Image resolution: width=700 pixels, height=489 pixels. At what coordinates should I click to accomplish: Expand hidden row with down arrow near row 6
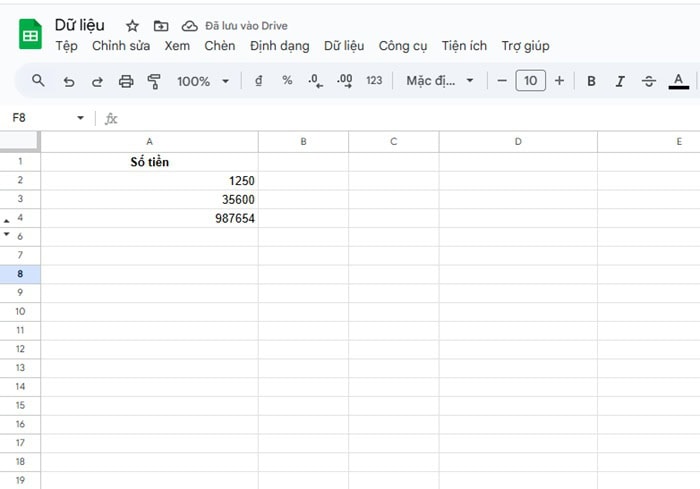6,234
